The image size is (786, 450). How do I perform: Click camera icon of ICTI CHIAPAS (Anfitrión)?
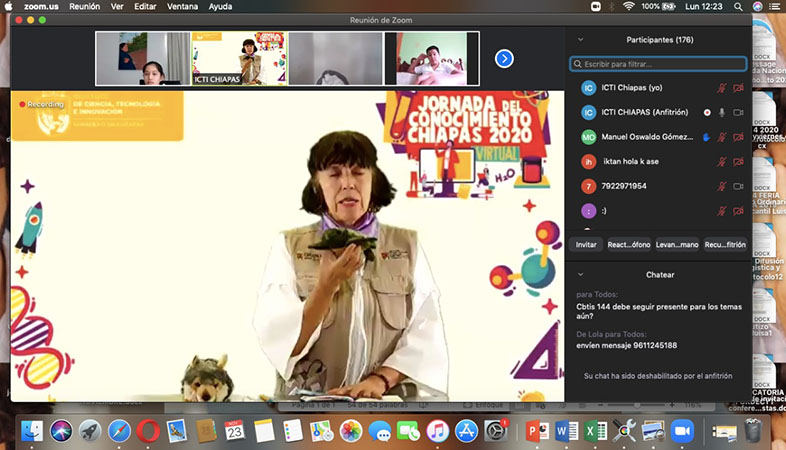point(738,113)
